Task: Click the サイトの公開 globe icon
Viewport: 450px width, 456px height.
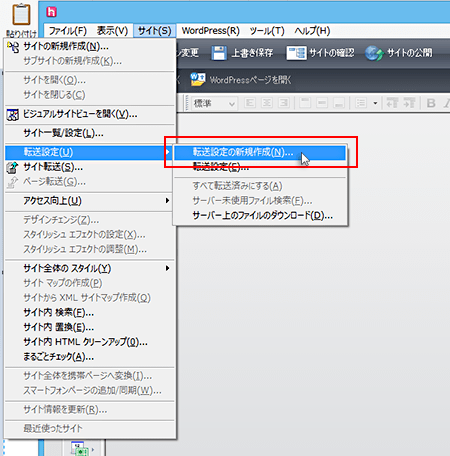Action: point(374,53)
